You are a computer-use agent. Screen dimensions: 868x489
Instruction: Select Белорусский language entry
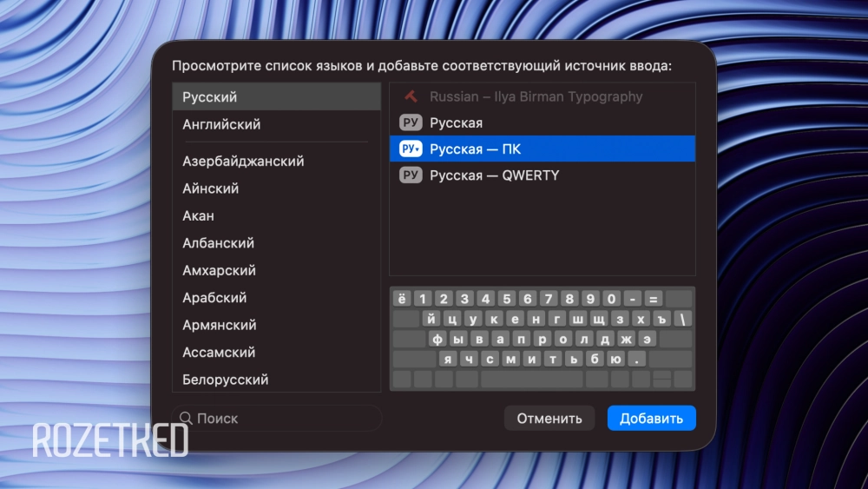click(276, 380)
